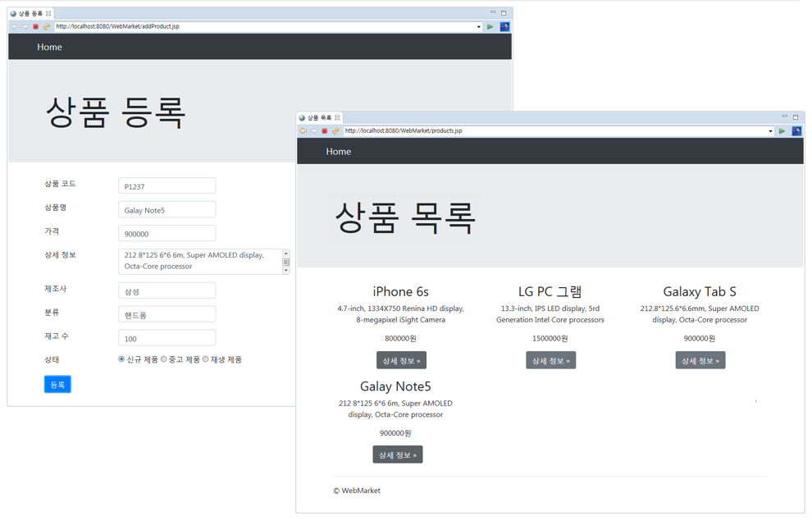
Task: Select the 재생 제품 radio button
Action: click(206, 359)
